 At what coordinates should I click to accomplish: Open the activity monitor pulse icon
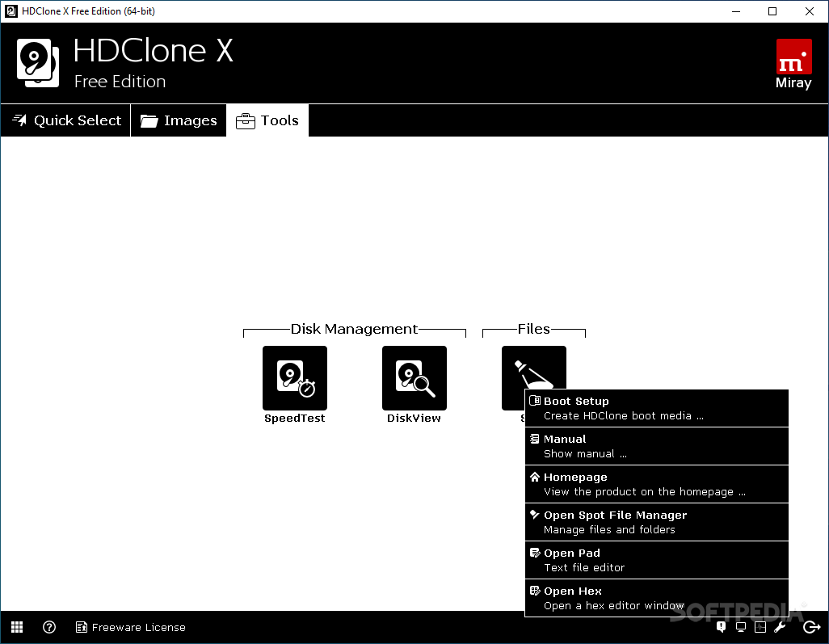(x=760, y=627)
